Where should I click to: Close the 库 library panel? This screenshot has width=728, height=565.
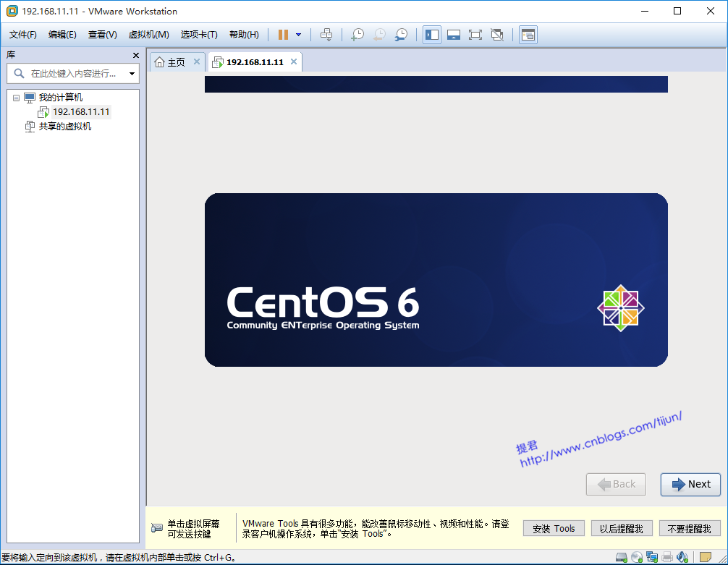(x=136, y=55)
